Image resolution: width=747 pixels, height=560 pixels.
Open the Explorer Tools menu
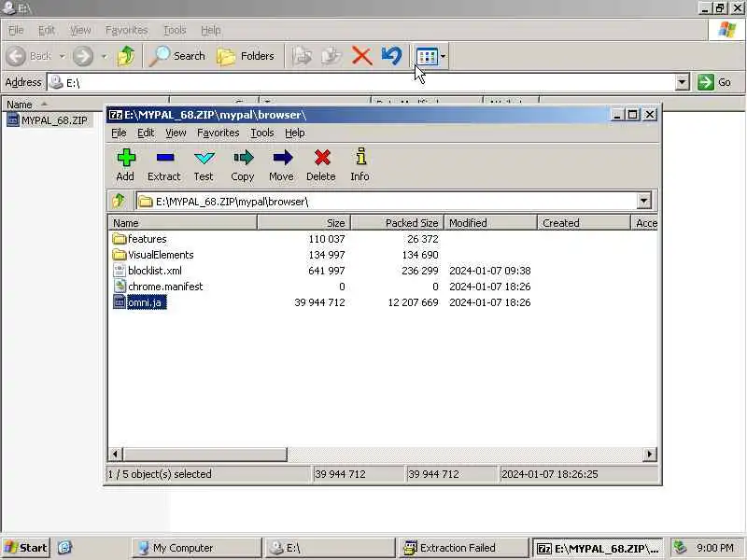[x=175, y=30]
